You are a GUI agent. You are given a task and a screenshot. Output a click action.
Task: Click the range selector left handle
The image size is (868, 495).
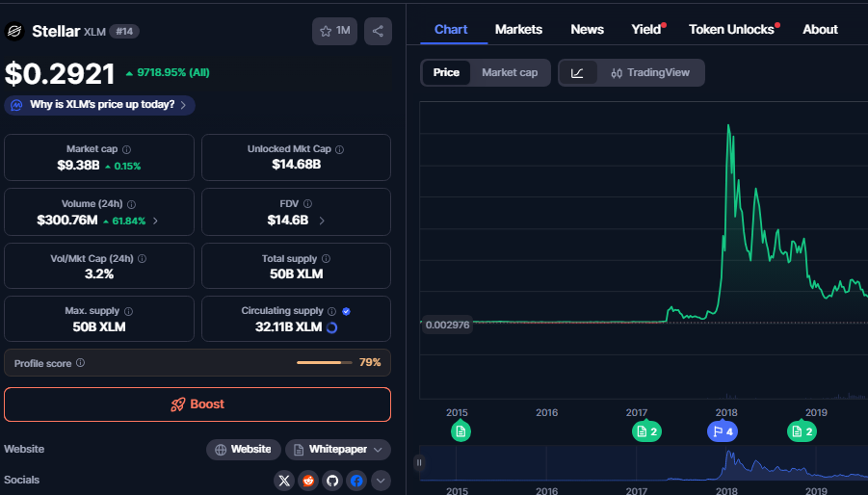(419, 462)
